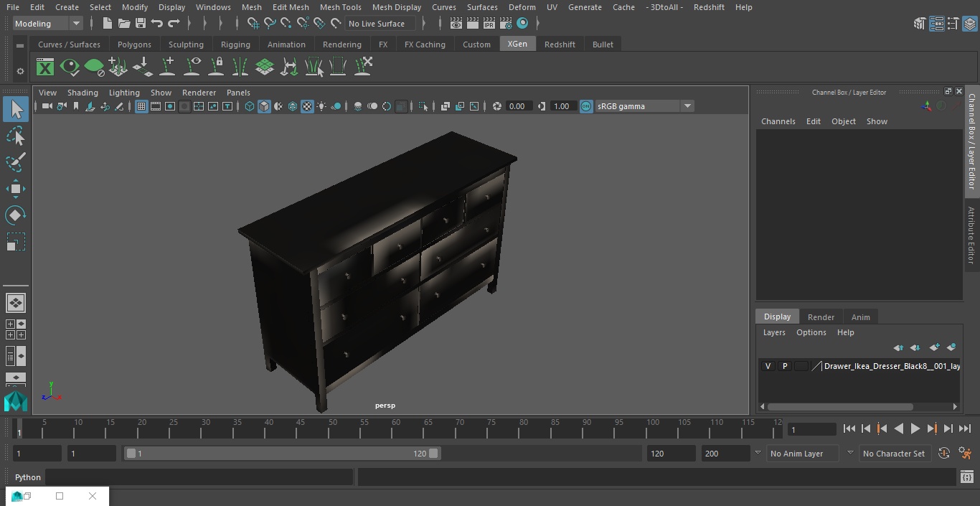Click the layer list horizontal scrollbar
The width and height of the screenshot is (980, 506).
[839, 406]
